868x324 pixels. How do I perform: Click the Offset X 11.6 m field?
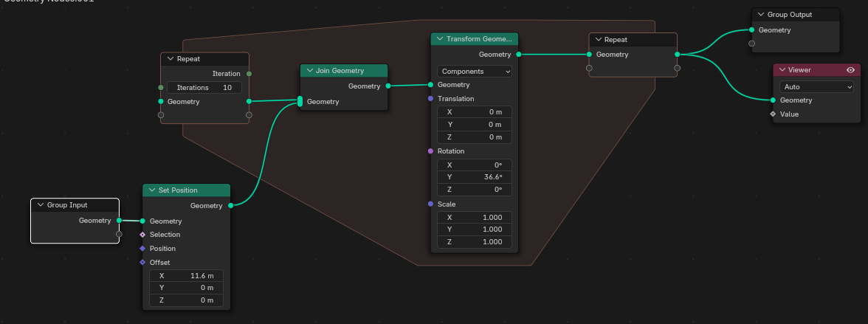(x=187, y=276)
